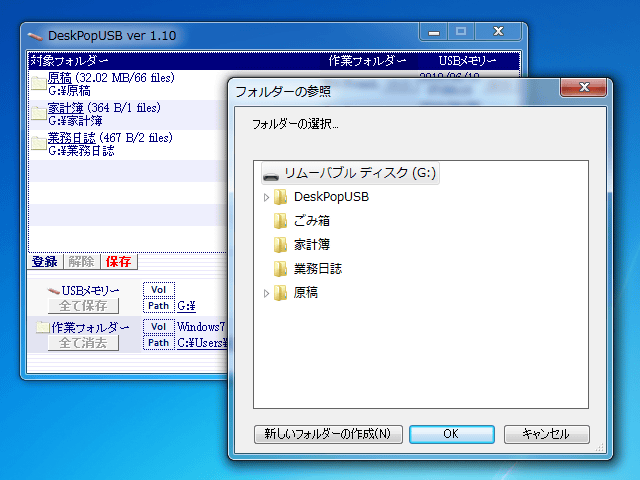Select 業務日誌 folder in the browse tree
The height and width of the screenshot is (480, 640).
(x=318, y=269)
